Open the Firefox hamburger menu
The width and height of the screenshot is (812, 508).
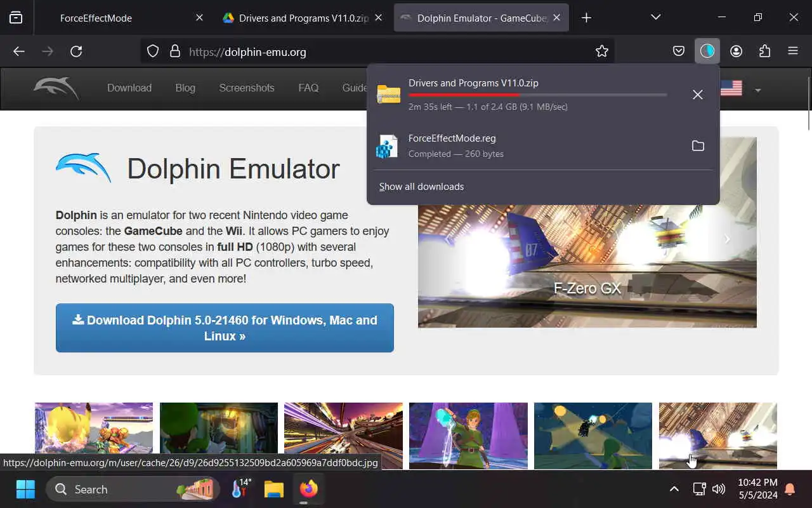click(x=793, y=51)
